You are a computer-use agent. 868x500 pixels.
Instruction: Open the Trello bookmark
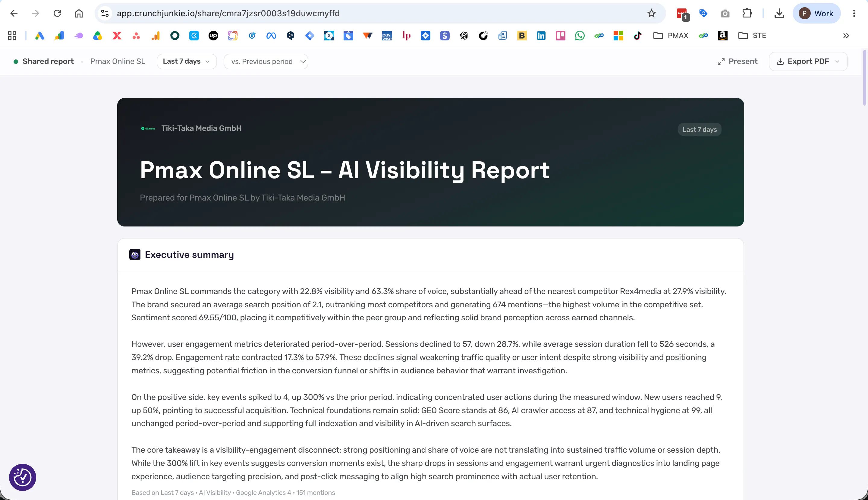(561, 35)
